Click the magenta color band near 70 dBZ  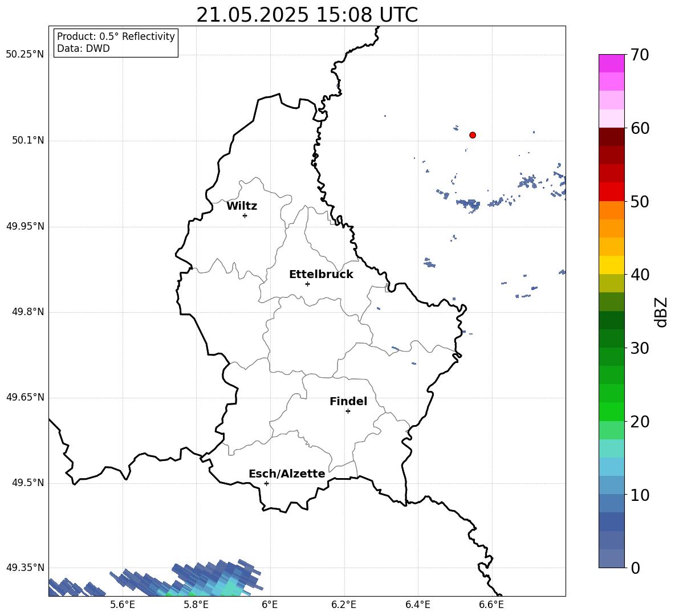pos(611,63)
